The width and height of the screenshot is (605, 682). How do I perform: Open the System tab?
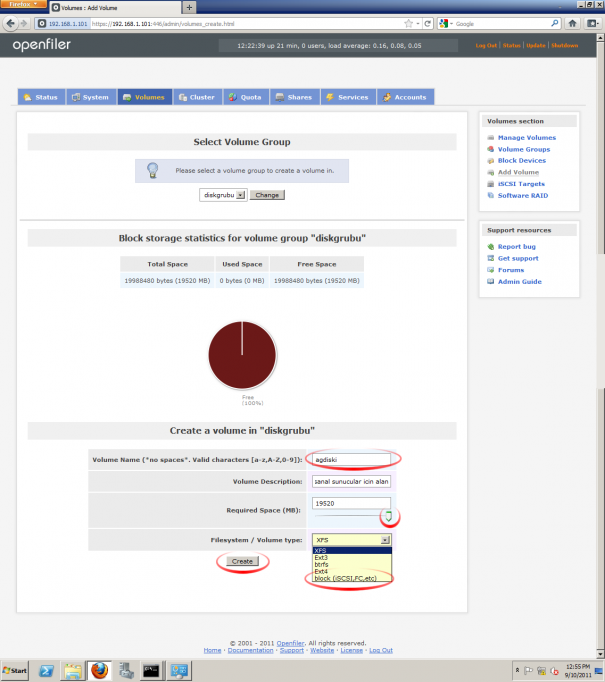point(91,97)
